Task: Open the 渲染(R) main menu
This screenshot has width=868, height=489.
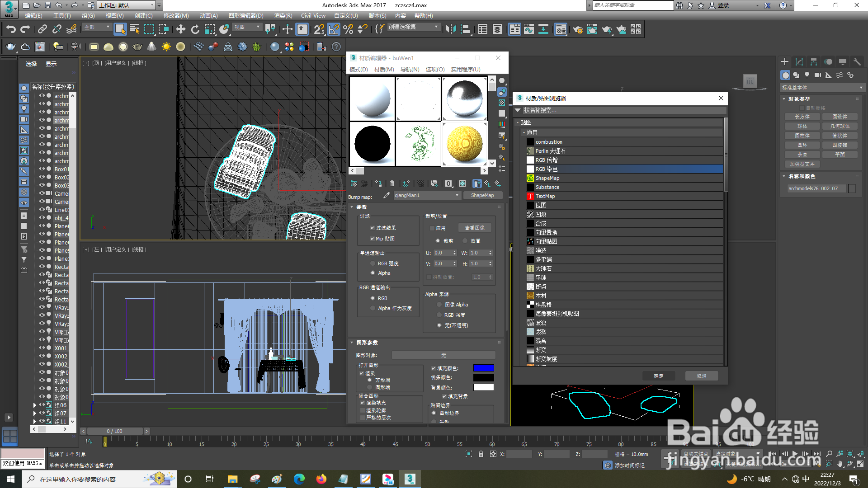Action: 283,15
